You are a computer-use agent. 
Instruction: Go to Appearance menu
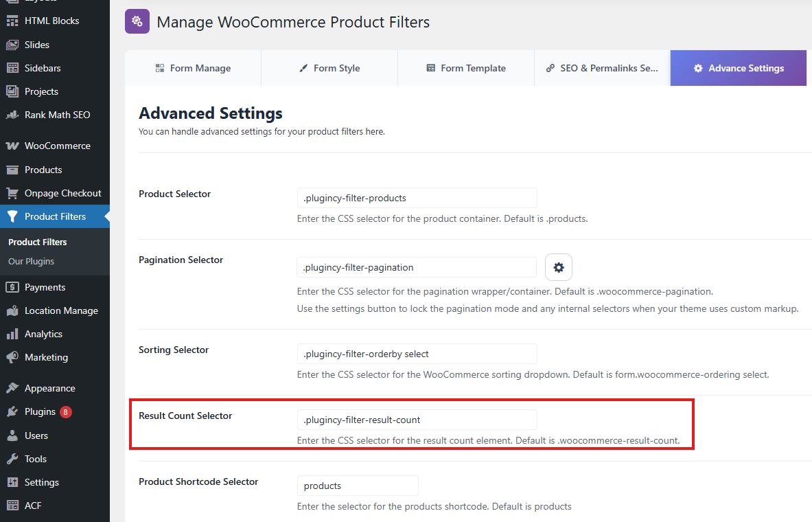[x=55, y=388]
